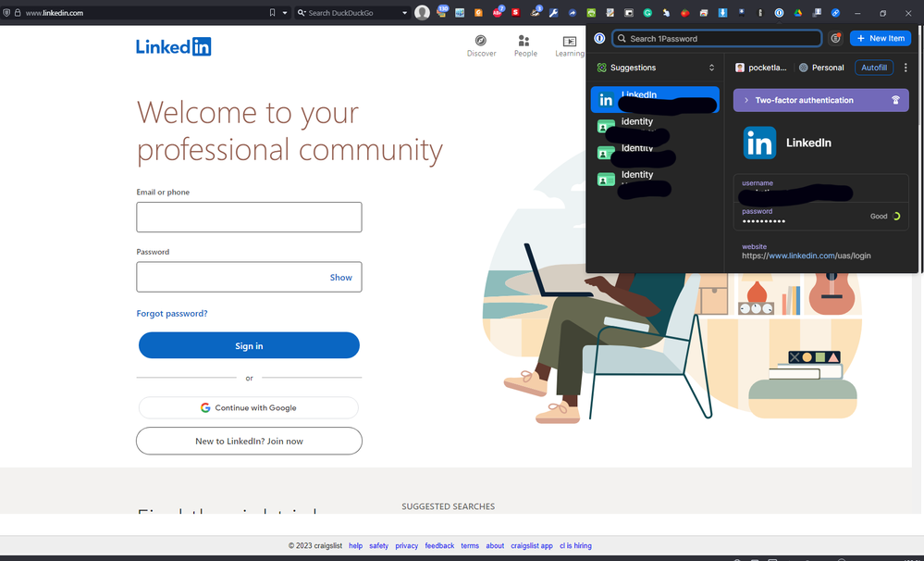The width and height of the screenshot is (924, 561).
Task: Click the password strength Good indicator
Action: pyautogui.click(x=885, y=217)
